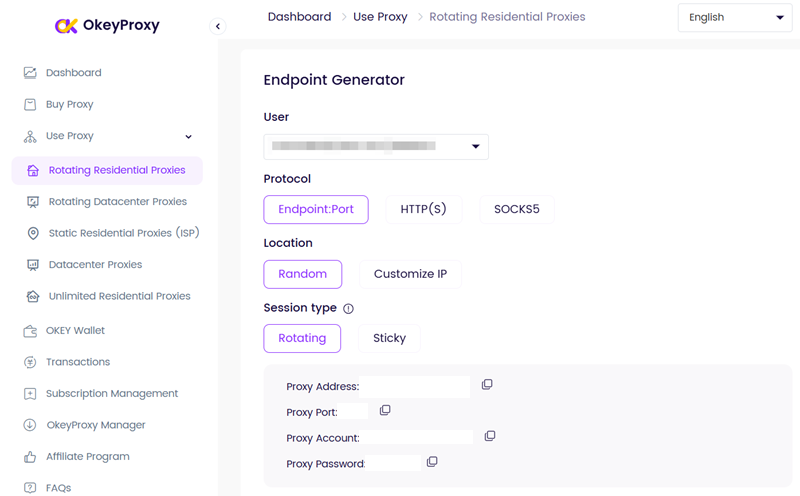Open OkeyProxy Manager page
Viewport: 800px width, 496px height.
tap(96, 425)
